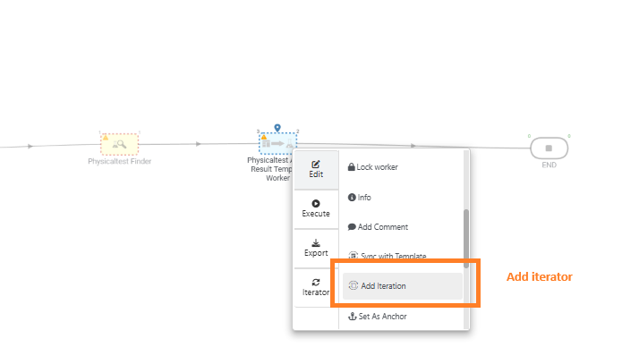Select the Physicaltest Result Template Worker node
The image size is (622, 364).
coord(277,143)
